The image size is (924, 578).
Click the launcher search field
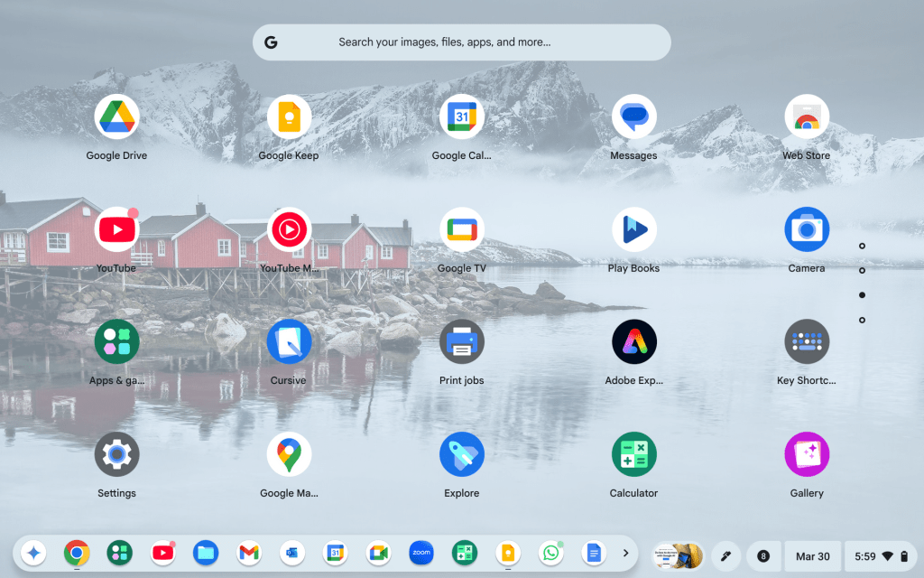tap(461, 42)
